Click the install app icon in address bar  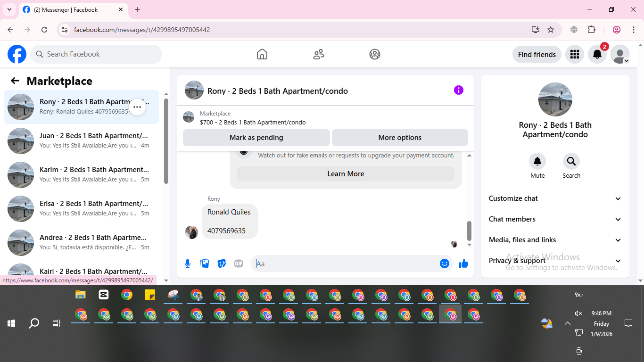click(536, 30)
